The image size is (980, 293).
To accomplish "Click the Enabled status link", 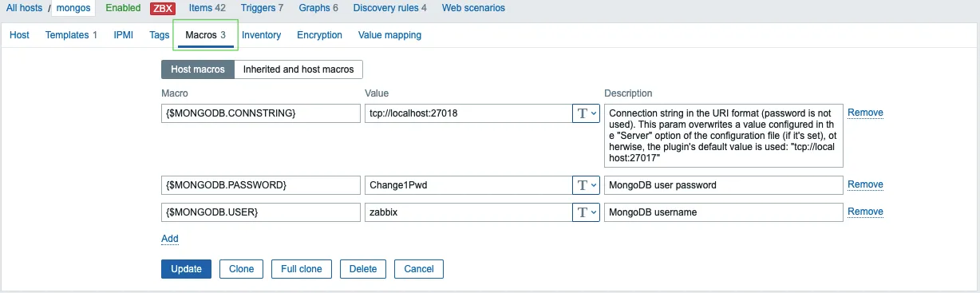I will [123, 8].
